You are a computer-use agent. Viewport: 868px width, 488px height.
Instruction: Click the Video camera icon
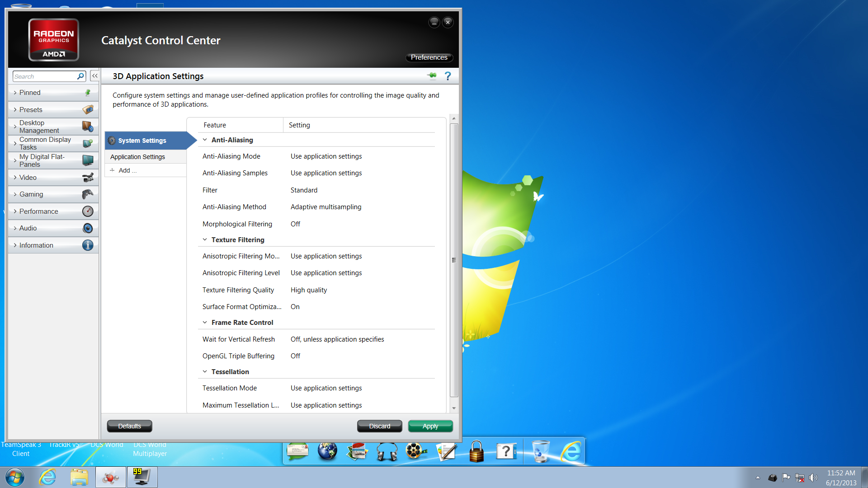(x=88, y=178)
